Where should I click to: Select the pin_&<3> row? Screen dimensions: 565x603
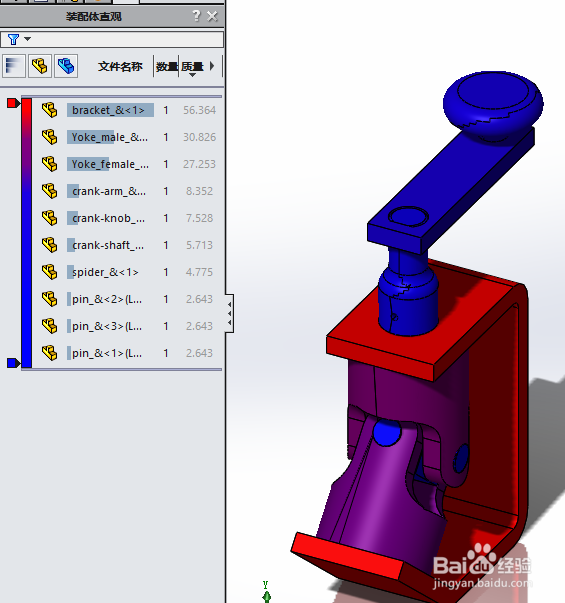coord(127,326)
